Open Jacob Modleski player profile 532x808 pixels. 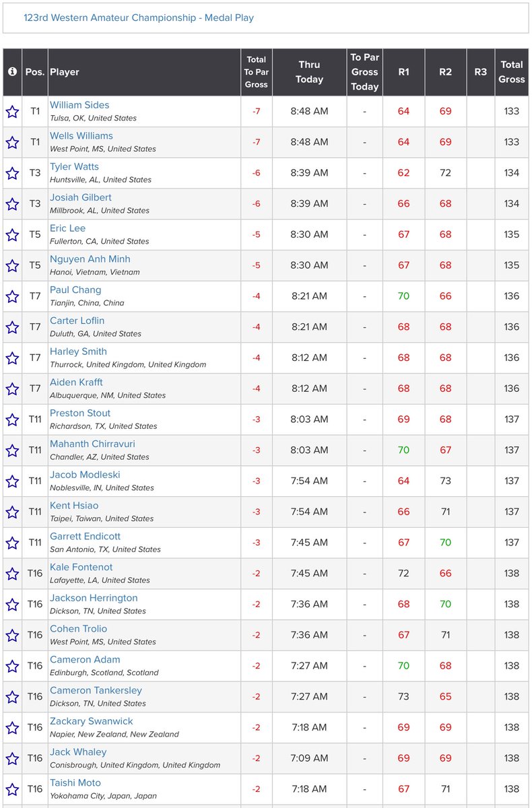[x=84, y=475]
